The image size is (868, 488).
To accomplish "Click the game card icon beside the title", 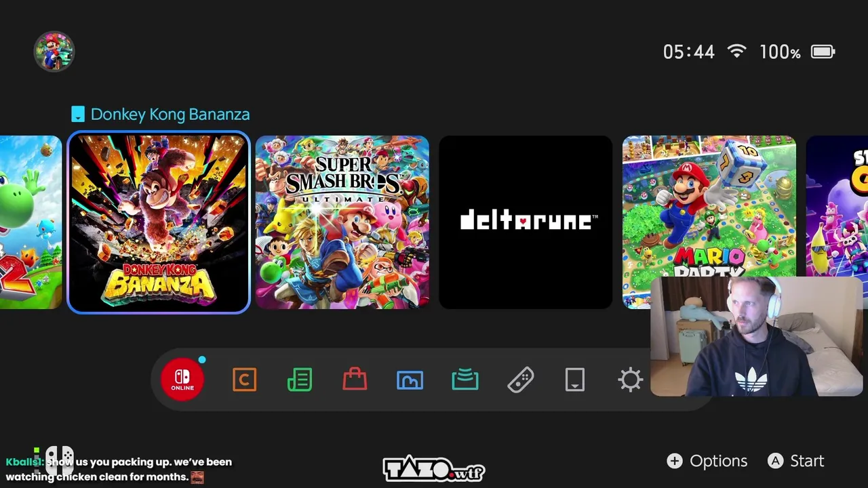I will pos(78,115).
